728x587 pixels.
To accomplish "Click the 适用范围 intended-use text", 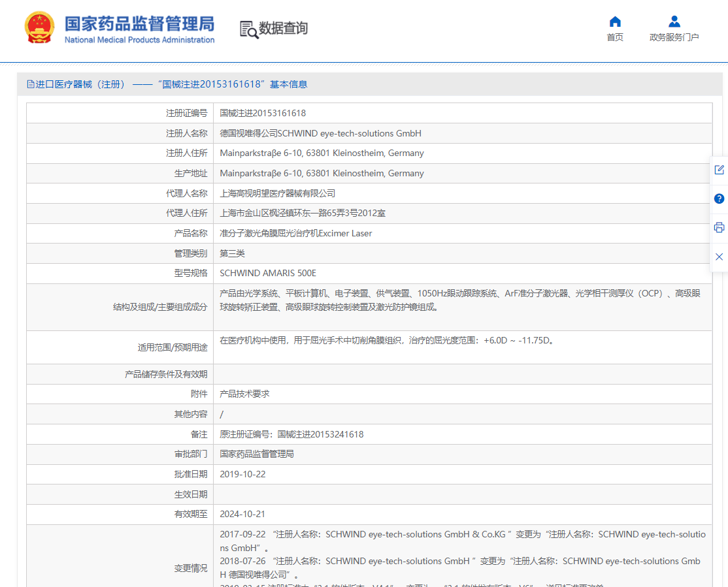I will [x=387, y=340].
